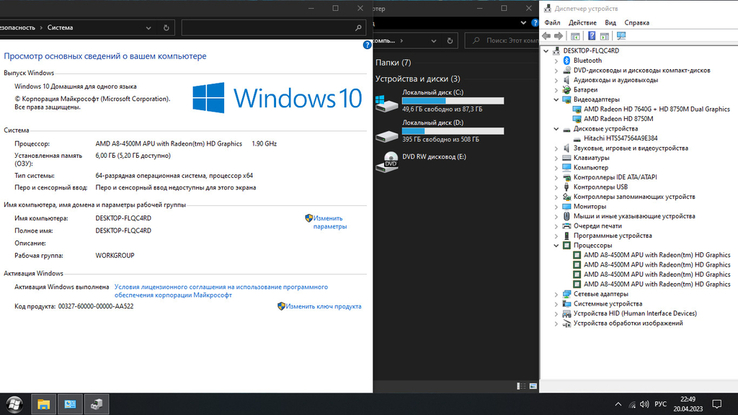Open the Действие menu
The width and height of the screenshot is (738, 415).
[582, 23]
